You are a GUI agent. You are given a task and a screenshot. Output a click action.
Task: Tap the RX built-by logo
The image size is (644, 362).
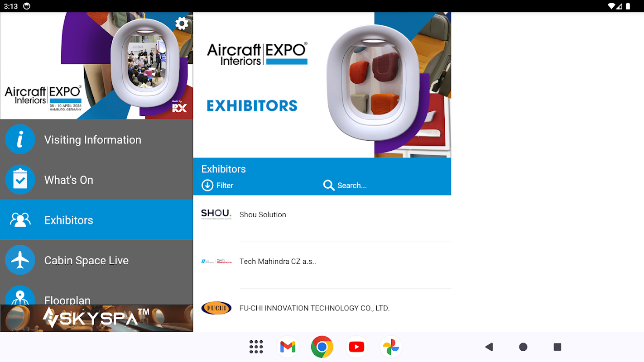(179, 107)
